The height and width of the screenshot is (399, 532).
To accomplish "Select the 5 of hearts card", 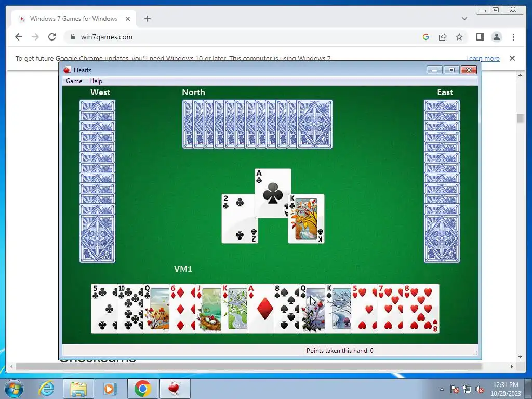I will (x=364, y=309).
